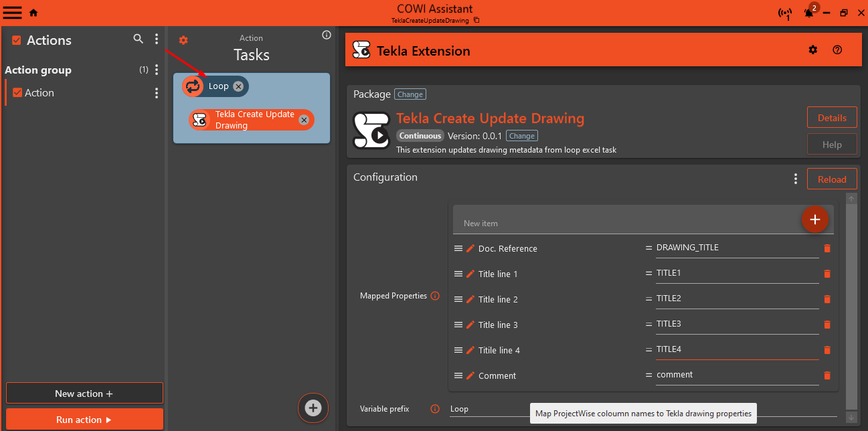Add a new task with round plus button
868x431 pixels.
pyautogui.click(x=313, y=408)
